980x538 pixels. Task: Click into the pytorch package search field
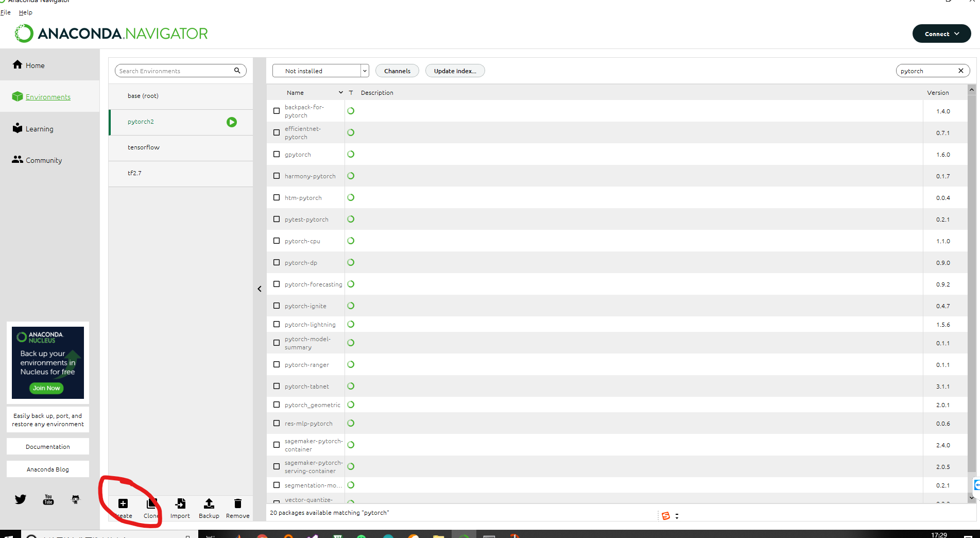[x=927, y=71]
